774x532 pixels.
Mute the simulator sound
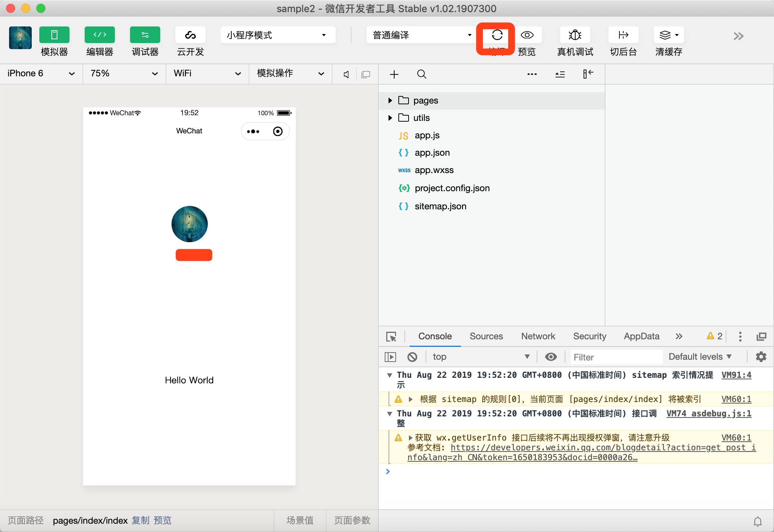click(346, 74)
